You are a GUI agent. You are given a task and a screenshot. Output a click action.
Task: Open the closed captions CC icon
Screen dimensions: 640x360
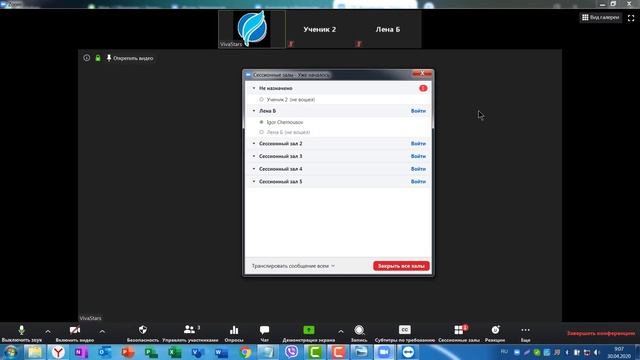(404, 330)
